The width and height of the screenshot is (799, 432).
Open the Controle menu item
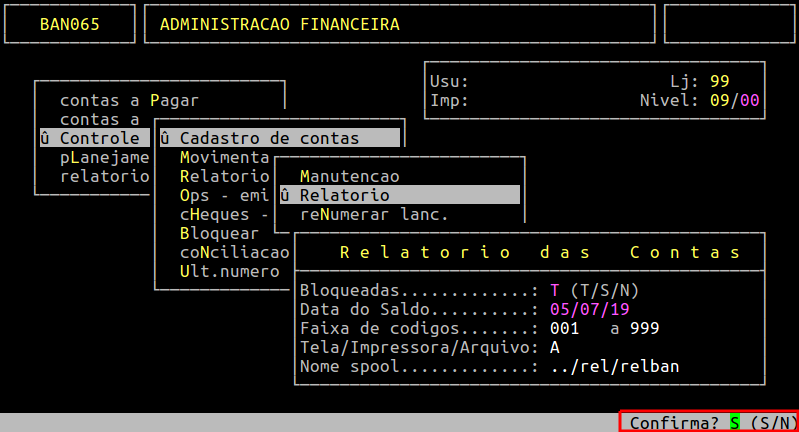(x=94, y=138)
